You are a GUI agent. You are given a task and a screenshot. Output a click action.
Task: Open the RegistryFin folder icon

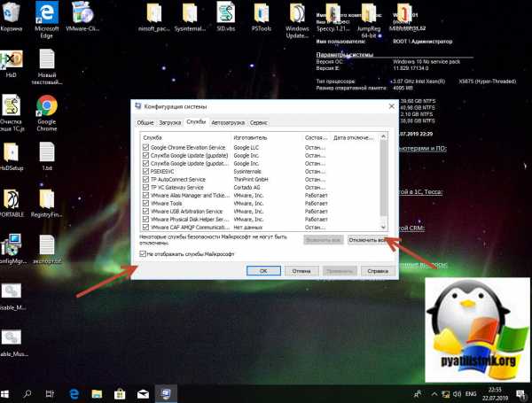[x=46, y=203]
